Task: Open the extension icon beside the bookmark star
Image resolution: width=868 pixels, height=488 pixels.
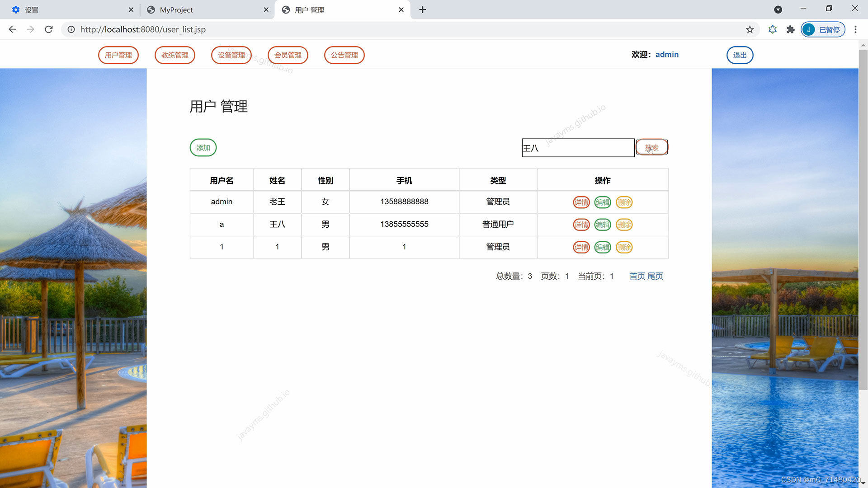Action: pos(773,29)
